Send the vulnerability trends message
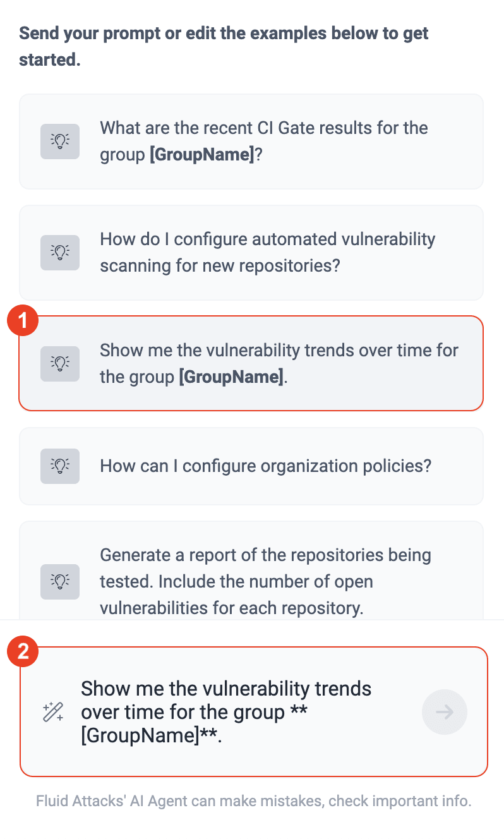This screenshot has height=839, width=504. pos(445,712)
